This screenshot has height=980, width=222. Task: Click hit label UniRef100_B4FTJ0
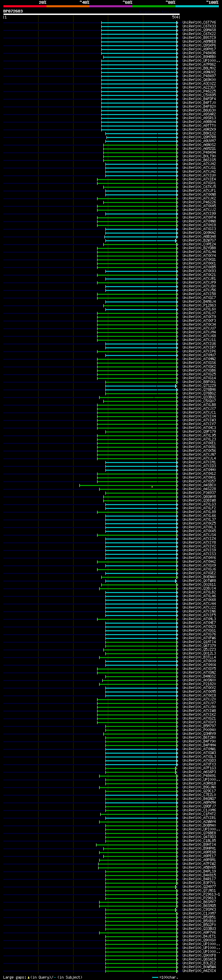(199, 103)
